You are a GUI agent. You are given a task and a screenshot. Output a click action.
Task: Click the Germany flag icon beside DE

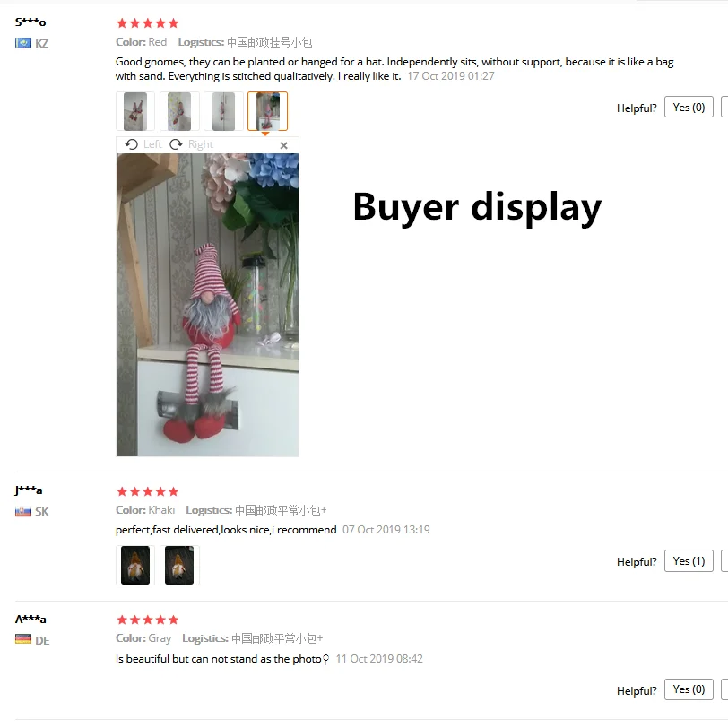23,639
